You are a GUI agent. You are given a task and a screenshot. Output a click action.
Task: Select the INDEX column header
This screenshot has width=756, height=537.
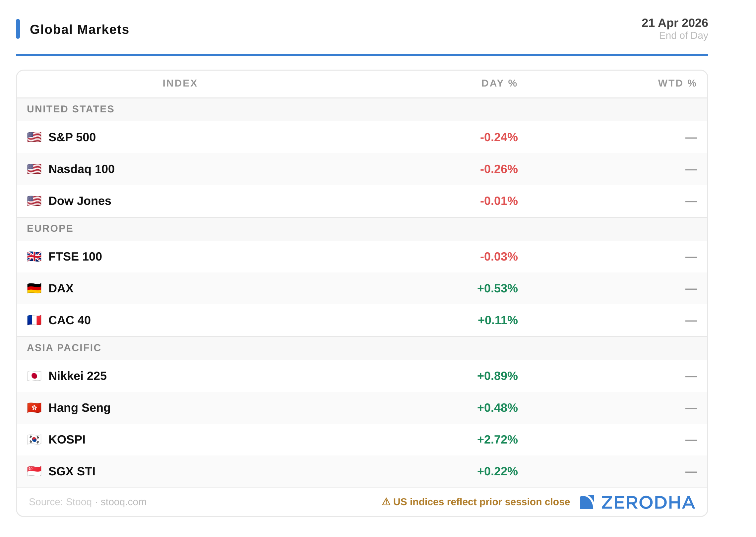point(180,83)
